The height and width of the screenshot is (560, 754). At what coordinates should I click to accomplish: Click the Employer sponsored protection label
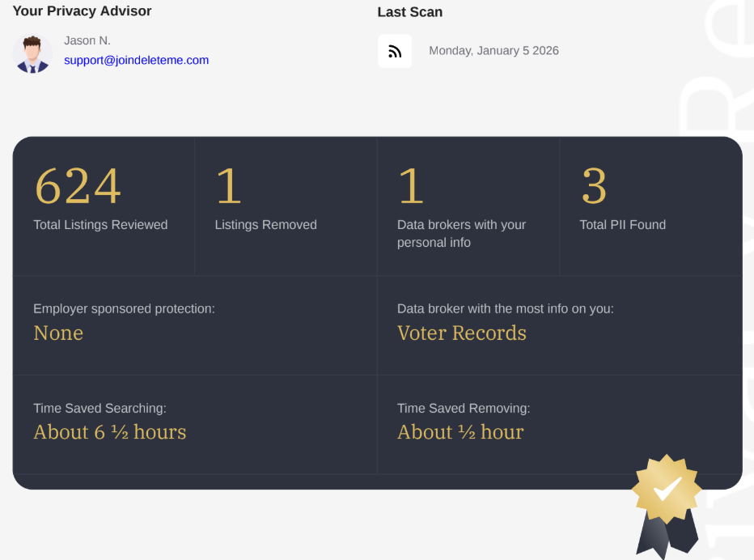pos(124,308)
